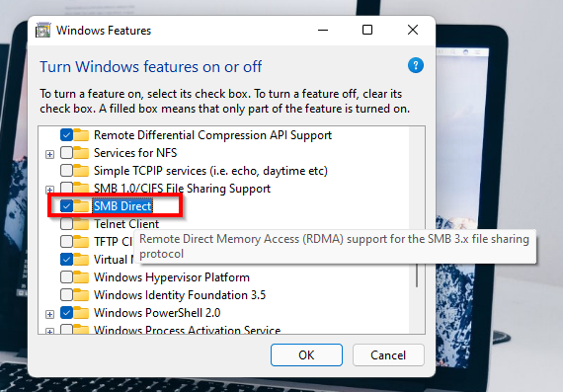Enable SMB 1.0/CIFS File Sharing Support checkbox

(x=67, y=188)
